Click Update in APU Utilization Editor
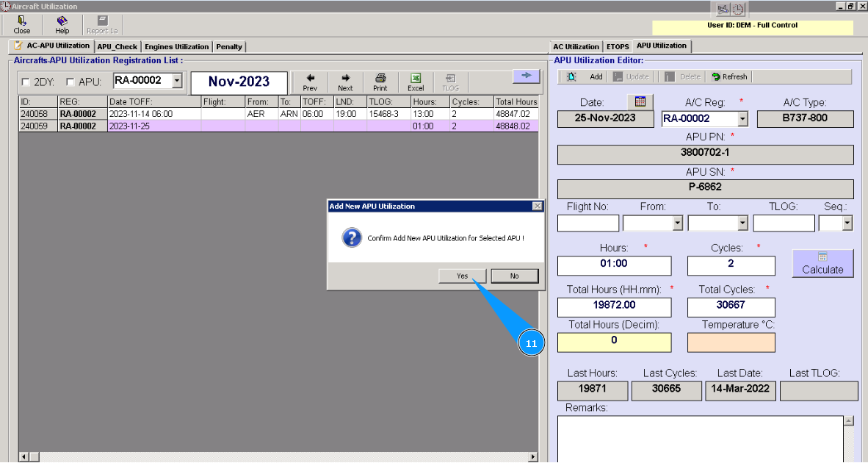Image resolution: width=868 pixels, height=463 pixels. 631,77
